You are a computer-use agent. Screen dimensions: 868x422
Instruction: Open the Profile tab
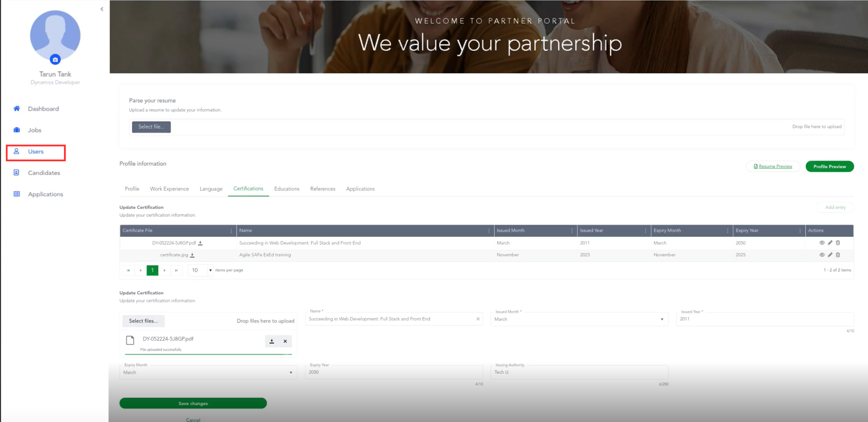point(132,189)
